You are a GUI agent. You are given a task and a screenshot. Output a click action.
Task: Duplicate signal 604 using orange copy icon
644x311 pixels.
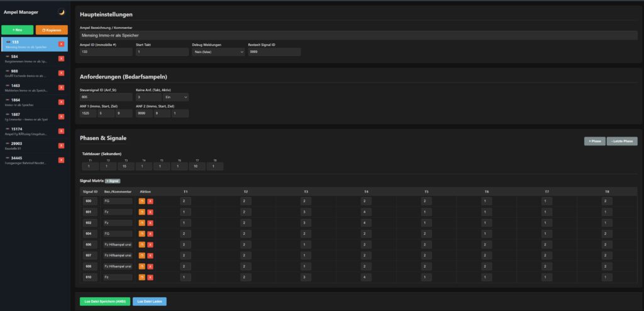[x=142, y=233]
